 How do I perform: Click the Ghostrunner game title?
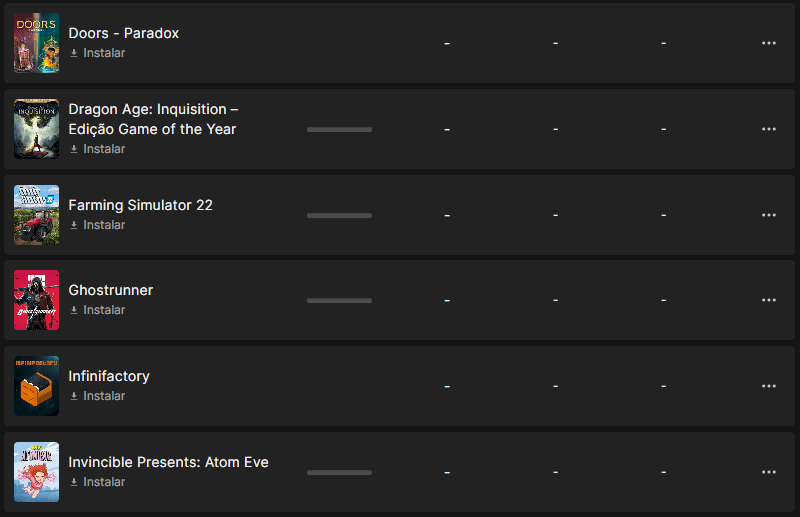point(111,290)
